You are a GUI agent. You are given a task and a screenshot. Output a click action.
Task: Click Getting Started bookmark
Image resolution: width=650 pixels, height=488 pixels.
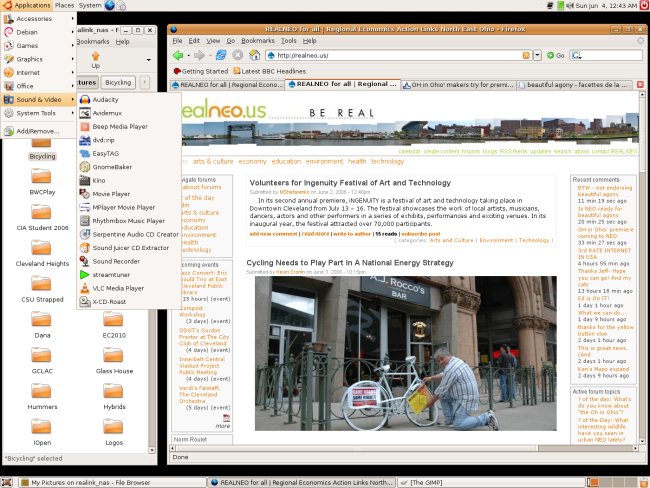coord(201,71)
